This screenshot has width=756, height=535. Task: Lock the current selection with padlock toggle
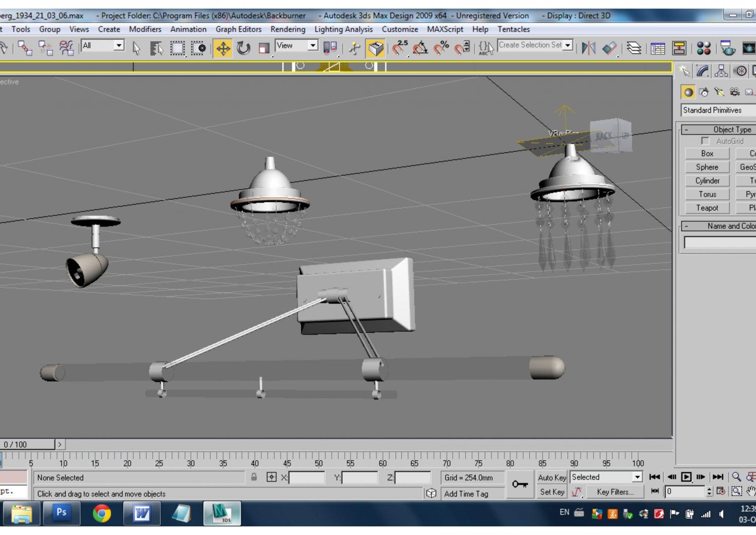coord(253,478)
